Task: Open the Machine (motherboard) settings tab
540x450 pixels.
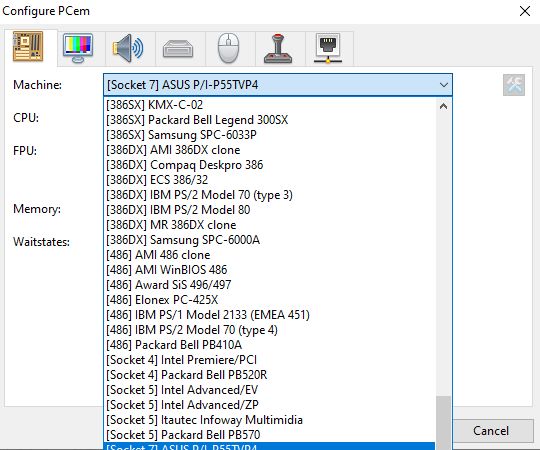Action: (x=28, y=46)
